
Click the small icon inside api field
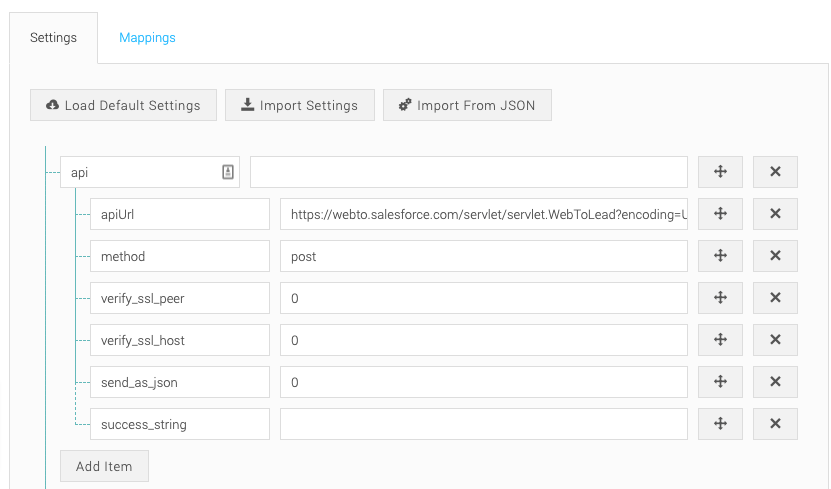tap(228, 172)
